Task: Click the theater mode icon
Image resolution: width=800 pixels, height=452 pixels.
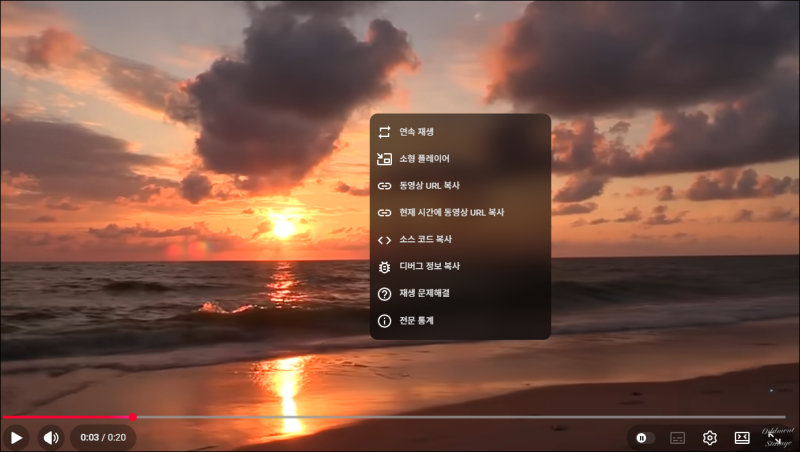Action: point(742,438)
